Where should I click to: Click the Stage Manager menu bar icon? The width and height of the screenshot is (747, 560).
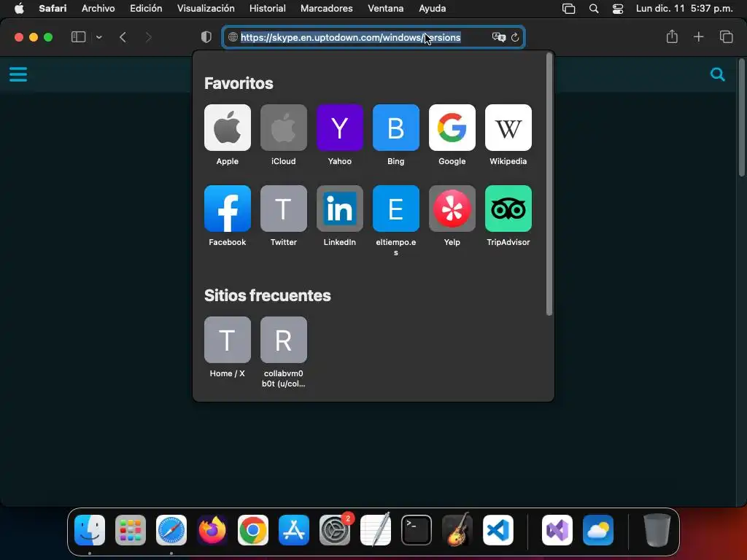point(568,9)
